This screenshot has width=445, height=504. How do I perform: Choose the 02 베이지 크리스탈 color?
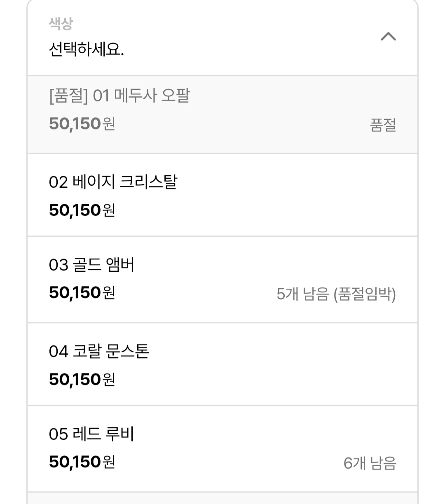[113, 182]
